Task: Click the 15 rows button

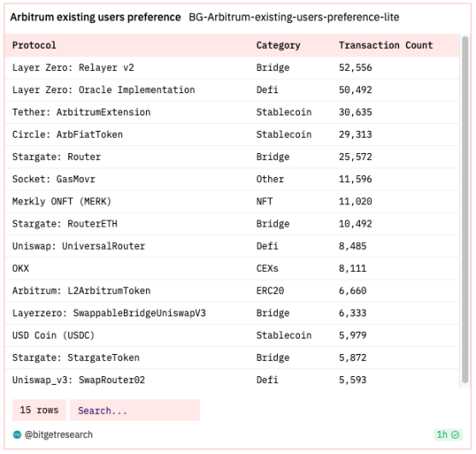Action: pos(38,410)
